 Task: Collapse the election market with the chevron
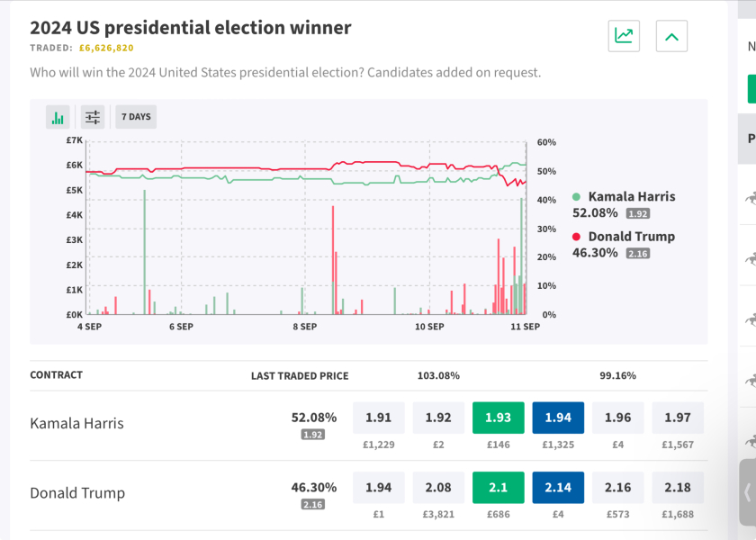point(671,36)
